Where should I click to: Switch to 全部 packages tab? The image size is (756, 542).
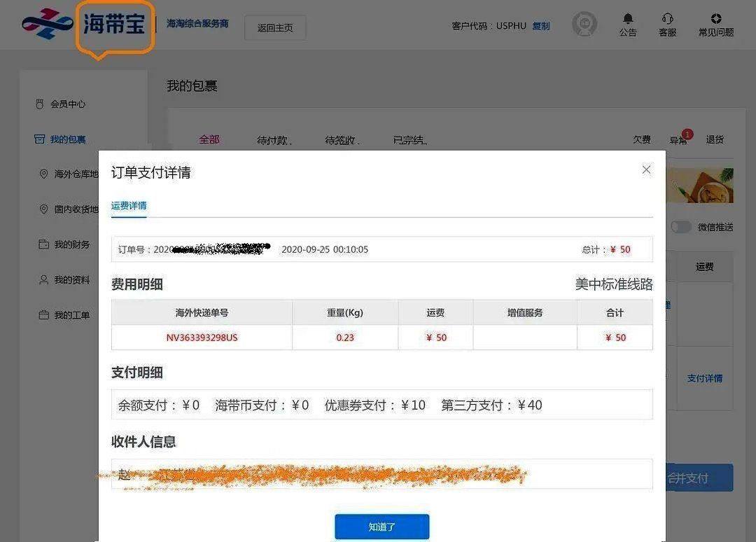(209, 139)
